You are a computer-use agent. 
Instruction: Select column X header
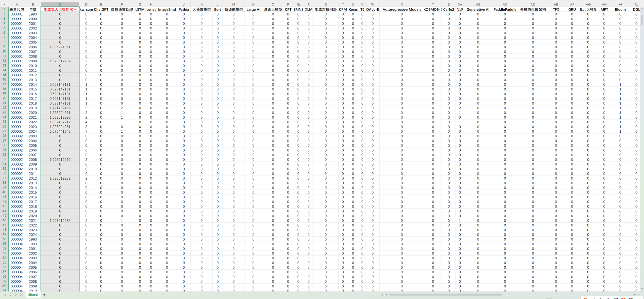tap(401, 4)
